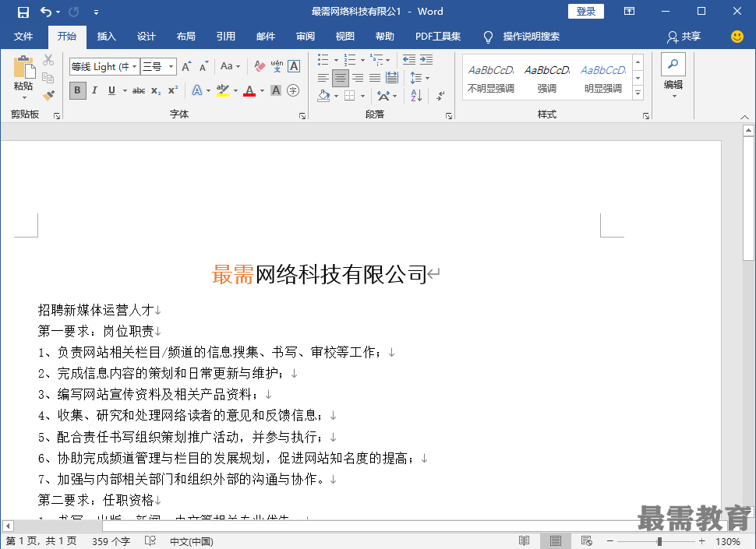Increase font size with the grow-font icon
Image resolution: width=756 pixels, height=549 pixels.
186,66
